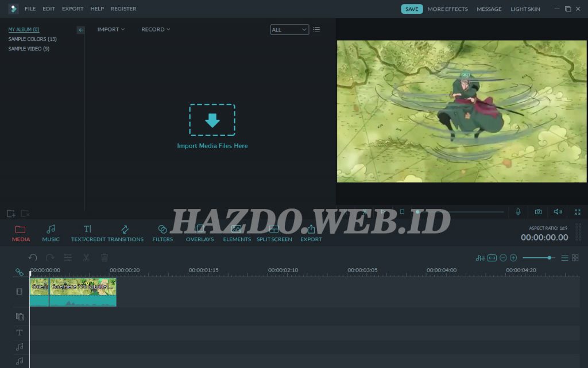Delete the selected album folder

point(25,214)
